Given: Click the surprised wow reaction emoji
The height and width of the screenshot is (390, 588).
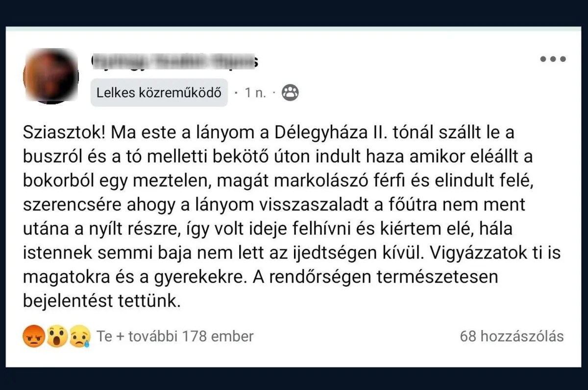Looking at the screenshot, I should coord(57,337).
